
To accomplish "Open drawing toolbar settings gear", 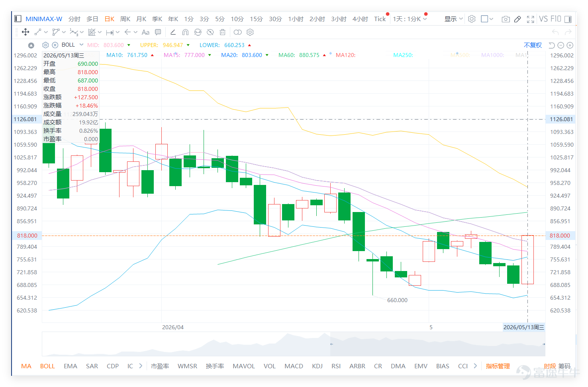I will click(250, 32).
